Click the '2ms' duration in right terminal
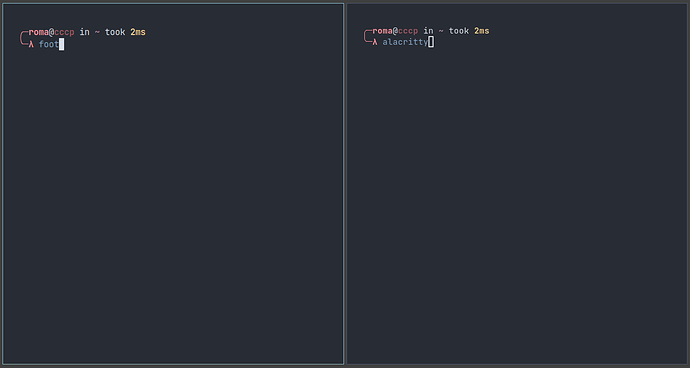The image size is (690, 368). click(481, 31)
